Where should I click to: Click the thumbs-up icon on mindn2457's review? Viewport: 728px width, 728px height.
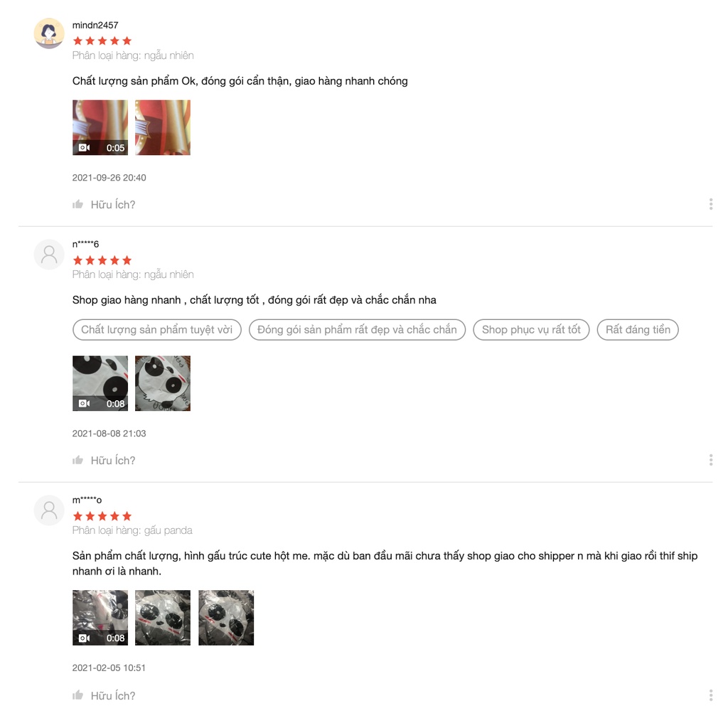77,204
